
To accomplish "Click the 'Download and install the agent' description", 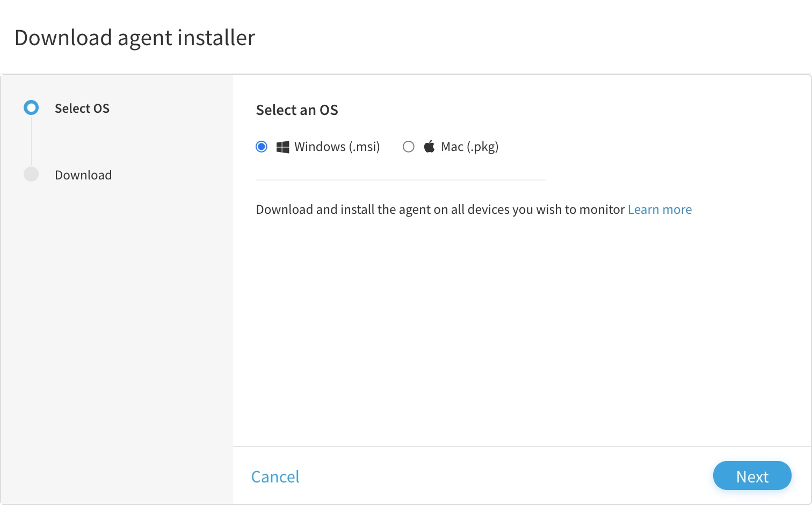I will pyautogui.click(x=440, y=210).
